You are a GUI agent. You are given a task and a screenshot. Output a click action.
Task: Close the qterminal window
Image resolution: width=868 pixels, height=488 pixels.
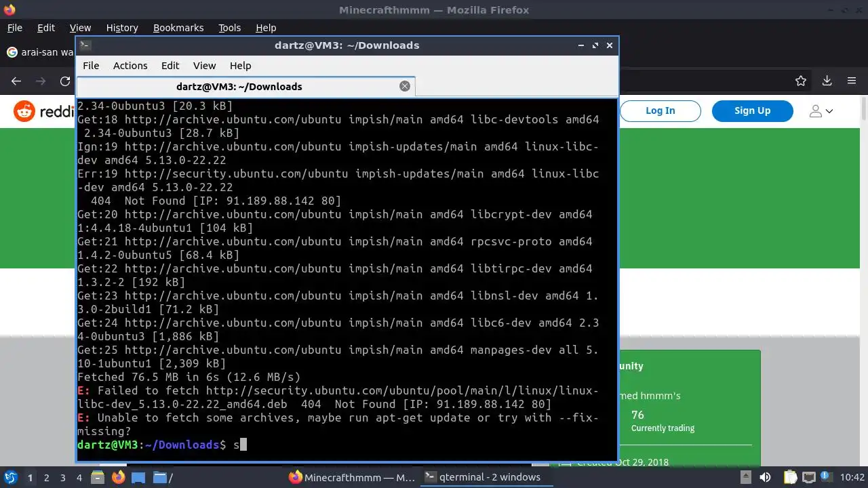tap(610, 45)
